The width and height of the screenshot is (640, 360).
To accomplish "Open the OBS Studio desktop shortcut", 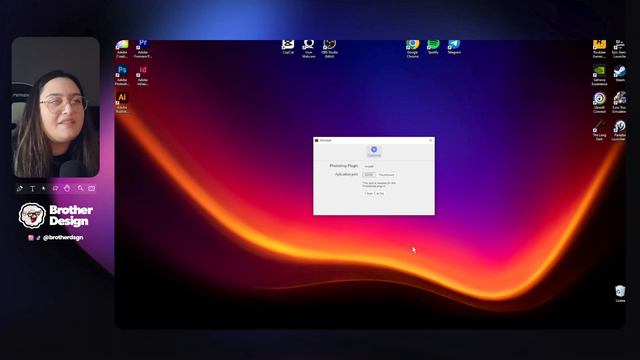I will (329, 49).
